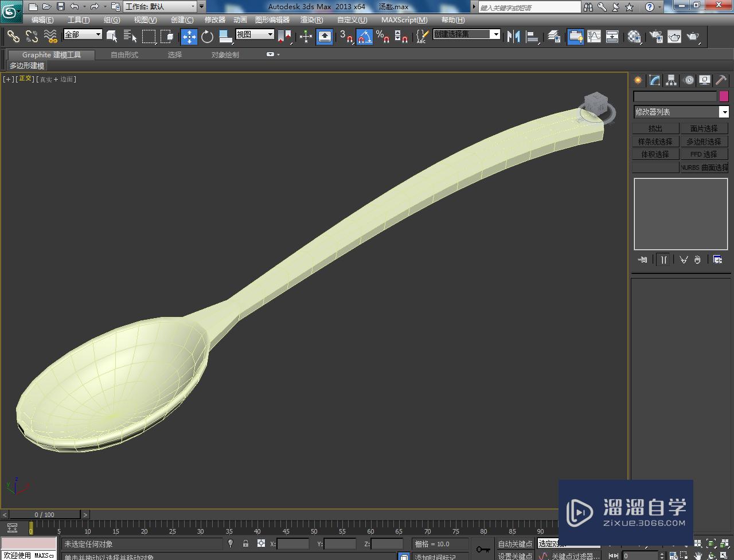Open the undo history dropdown arrow
This screenshot has width=734, height=560.
tap(84, 7)
